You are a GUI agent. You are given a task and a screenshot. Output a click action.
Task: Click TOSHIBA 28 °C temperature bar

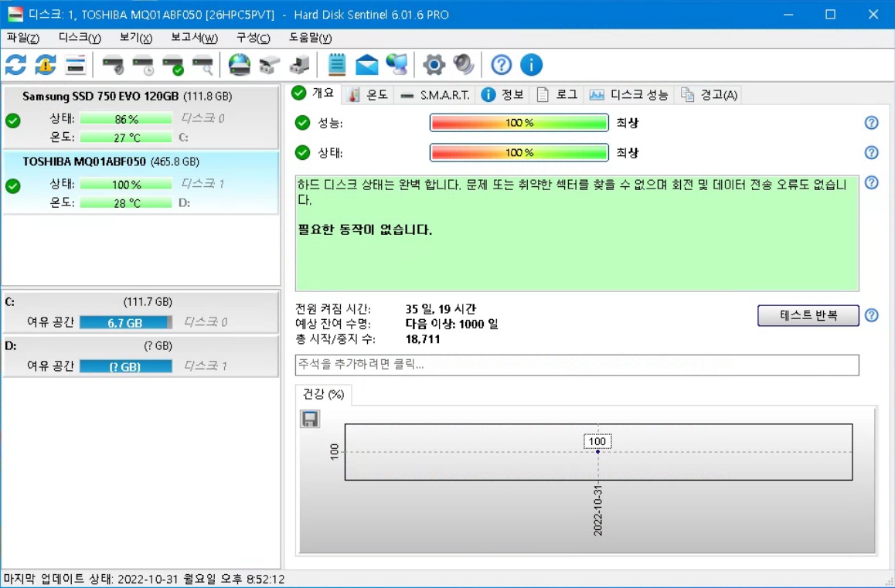pos(126,202)
